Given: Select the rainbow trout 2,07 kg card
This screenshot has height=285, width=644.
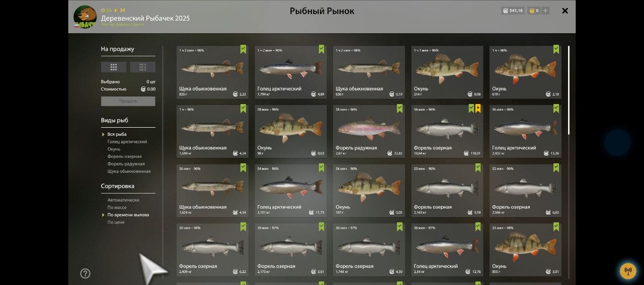Looking at the screenshot, I should click(x=369, y=131).
